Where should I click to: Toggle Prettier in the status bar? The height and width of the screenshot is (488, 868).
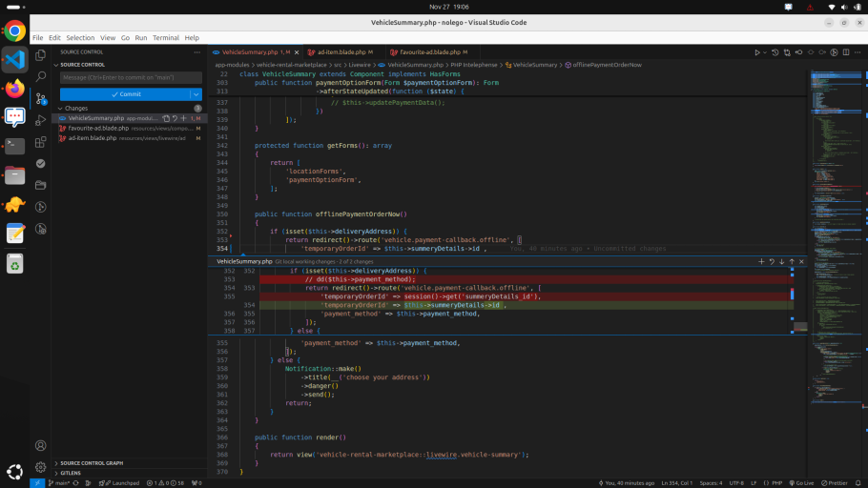point(835,483)
